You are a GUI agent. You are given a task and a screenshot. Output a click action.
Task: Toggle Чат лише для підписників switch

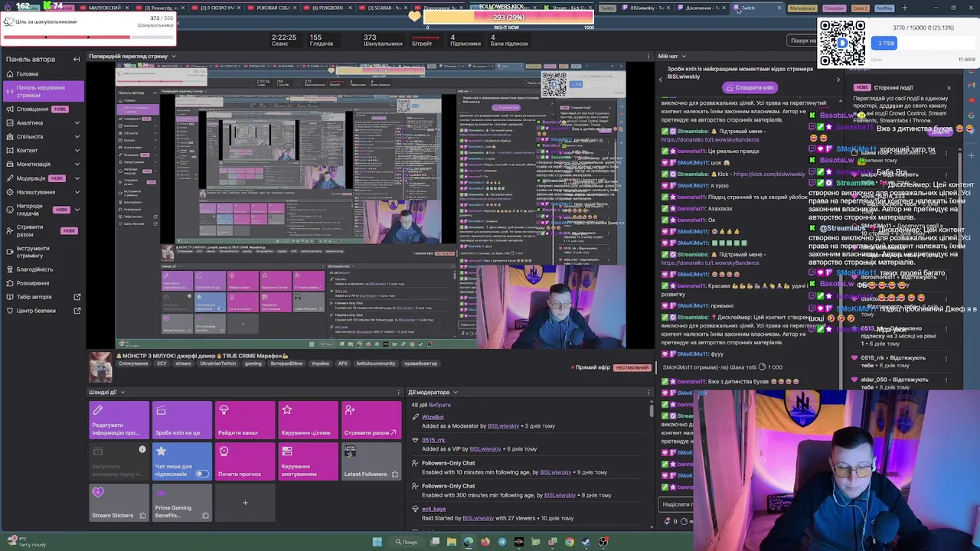point(201,474)
